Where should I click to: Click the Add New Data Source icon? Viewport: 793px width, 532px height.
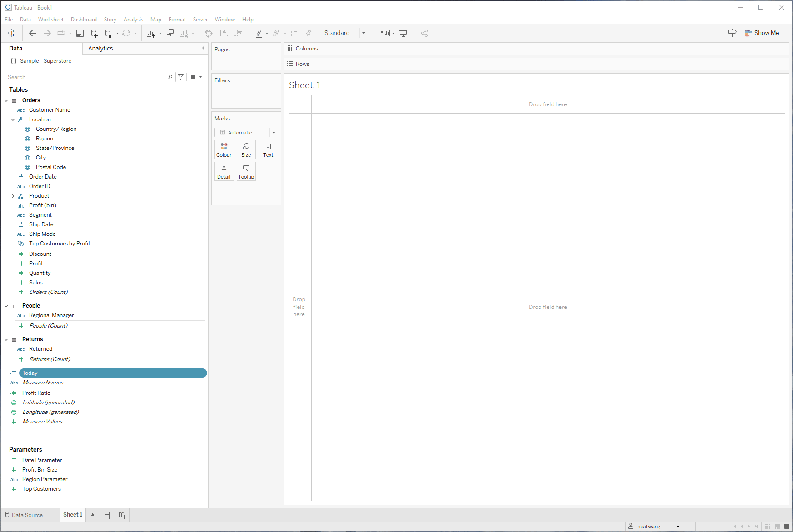94,33
